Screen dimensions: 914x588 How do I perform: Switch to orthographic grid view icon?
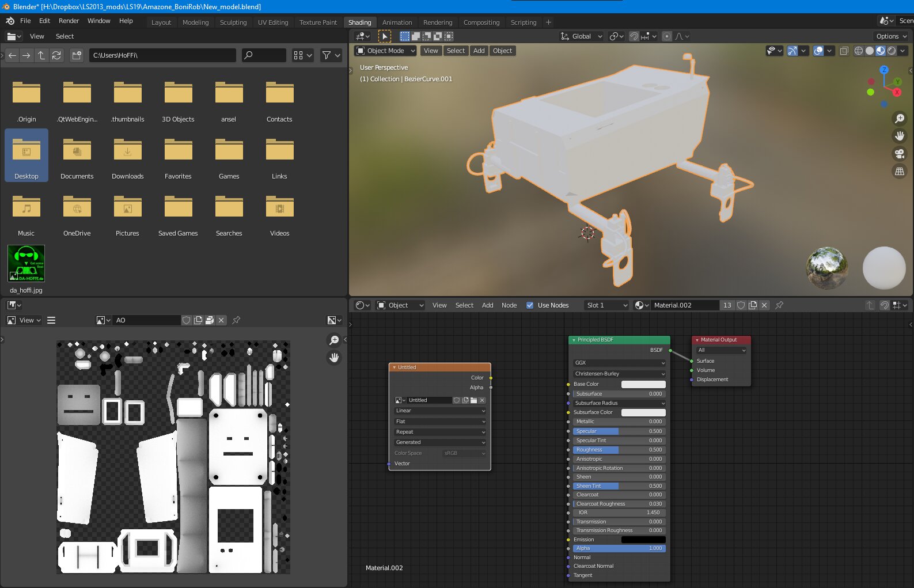[x=899, y=172]
